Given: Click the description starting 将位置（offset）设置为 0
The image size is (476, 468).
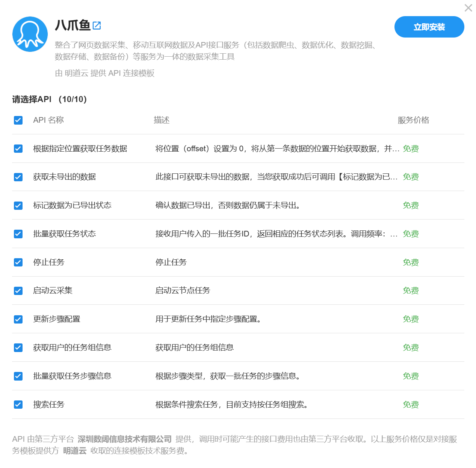Looking at the screenshot, I should pyautogui.click(x=277, y=149).
